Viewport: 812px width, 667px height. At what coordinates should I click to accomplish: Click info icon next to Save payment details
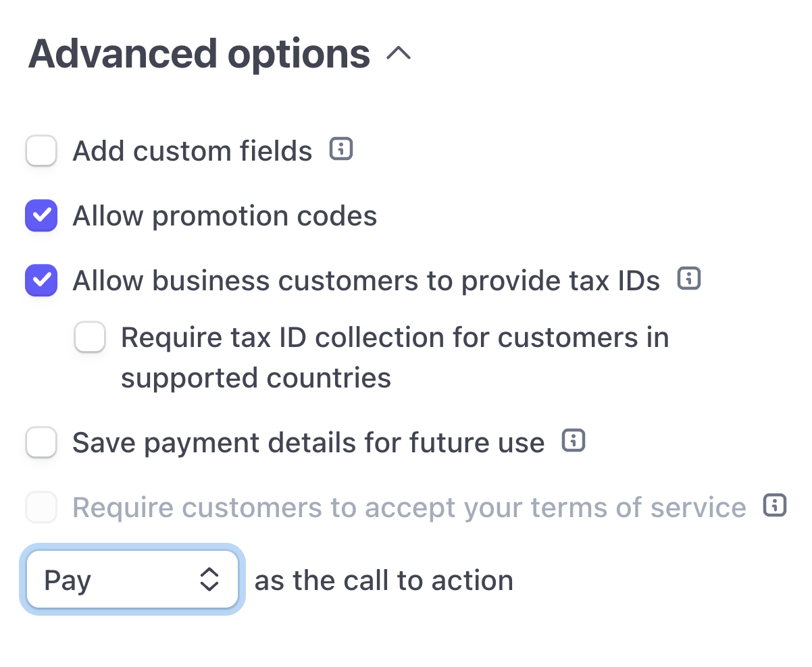[574, 442]
